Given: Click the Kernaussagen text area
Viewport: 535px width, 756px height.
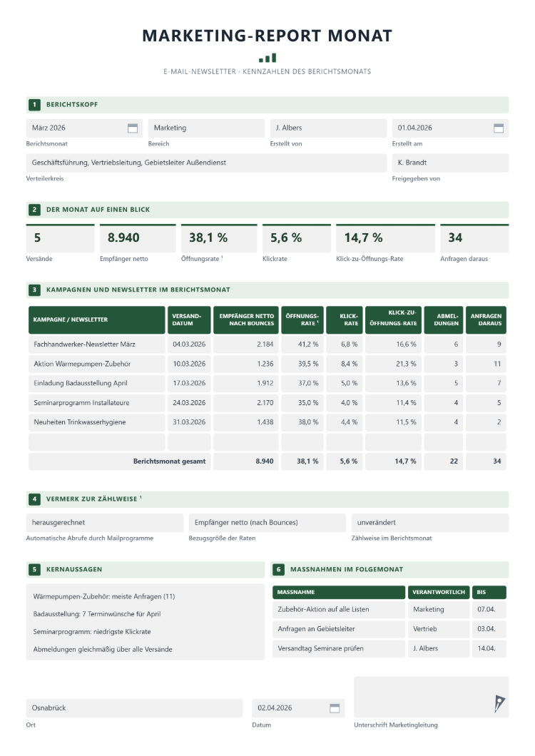Looking at the screenshot, I should point(146,623).
